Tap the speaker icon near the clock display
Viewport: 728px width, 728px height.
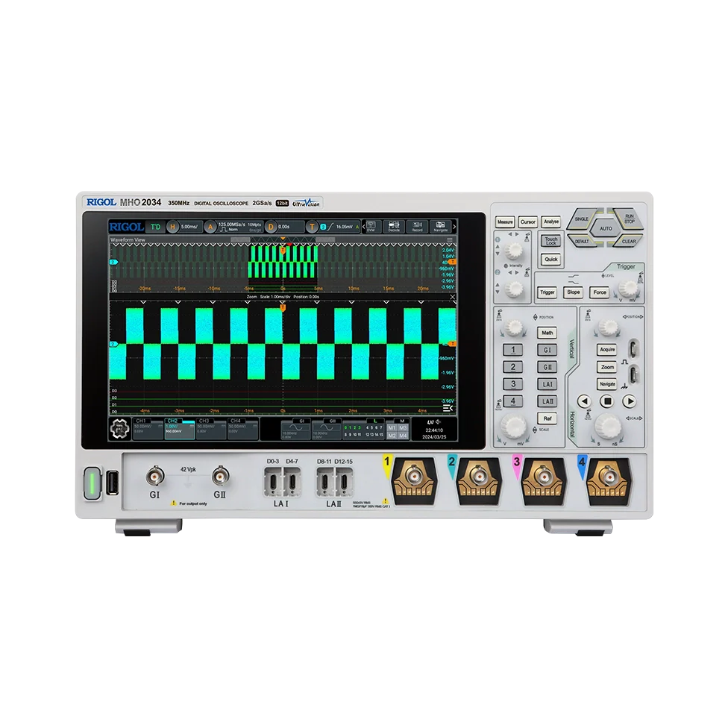point(439,421)
